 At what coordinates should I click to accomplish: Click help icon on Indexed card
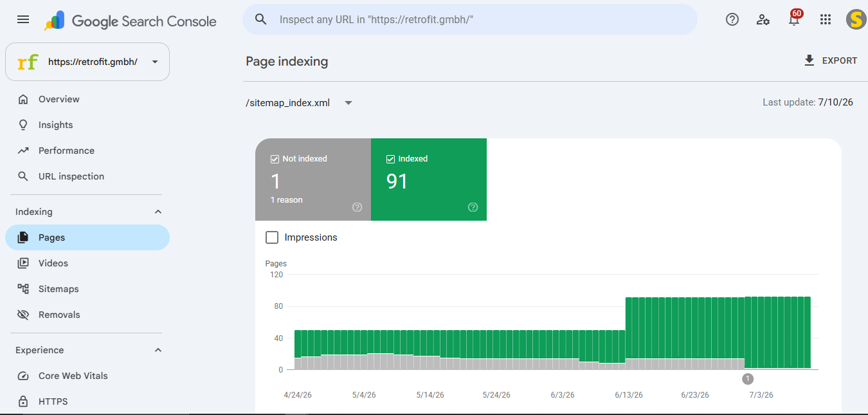473,207
